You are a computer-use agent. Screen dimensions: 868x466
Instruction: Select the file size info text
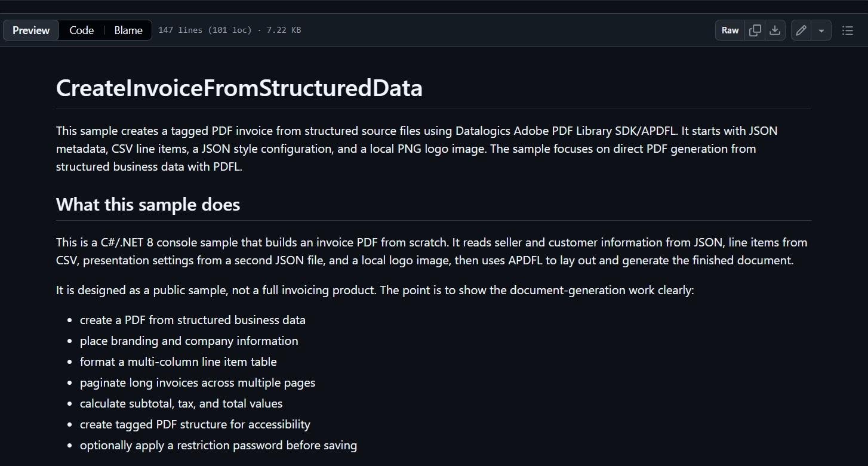tap(230, 30)
